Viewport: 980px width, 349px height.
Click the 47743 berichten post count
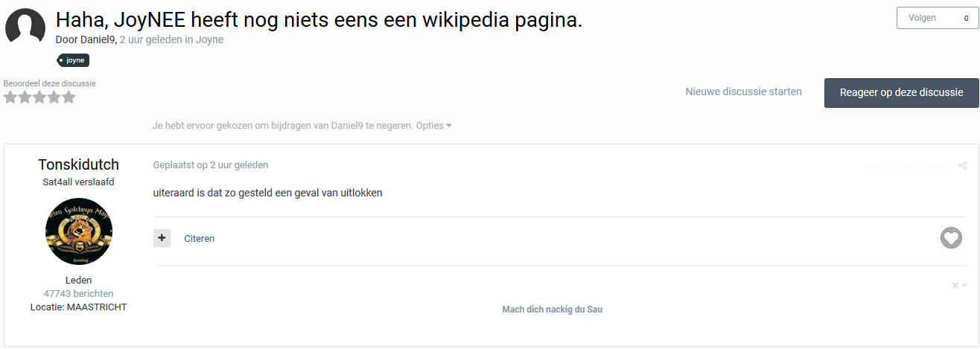click(79, 294)
